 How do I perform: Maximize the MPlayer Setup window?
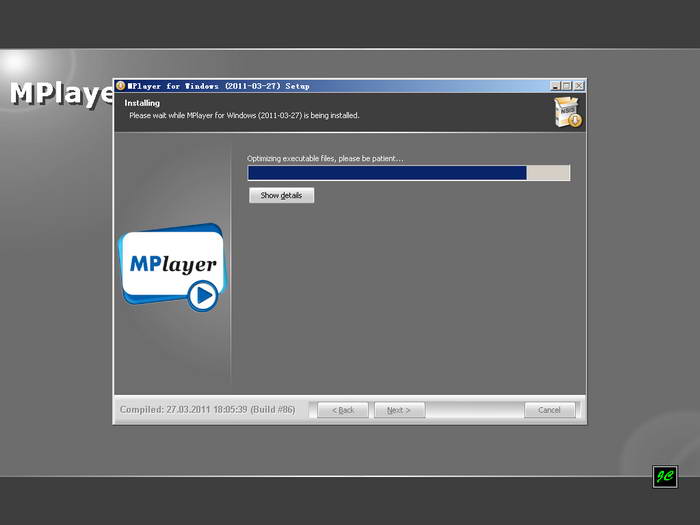coord(567,86)
